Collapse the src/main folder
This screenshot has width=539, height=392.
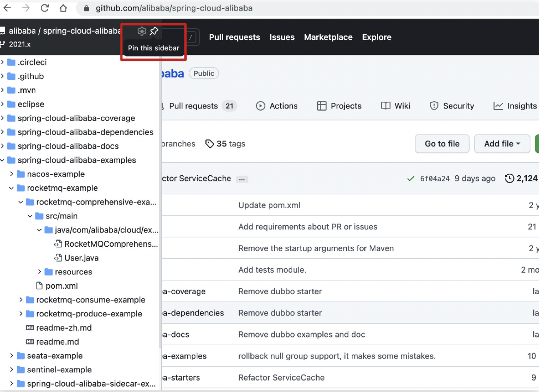tap(30, 216)
